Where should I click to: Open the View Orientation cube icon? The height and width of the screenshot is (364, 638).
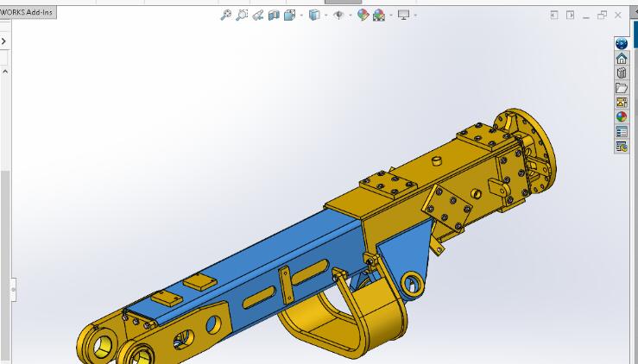(x=290, y=16)
